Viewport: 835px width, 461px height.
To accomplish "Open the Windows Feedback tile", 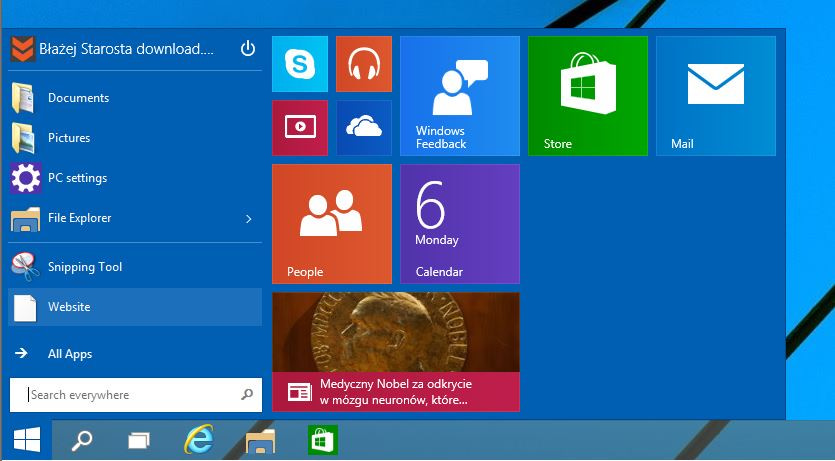I will 459,96.
